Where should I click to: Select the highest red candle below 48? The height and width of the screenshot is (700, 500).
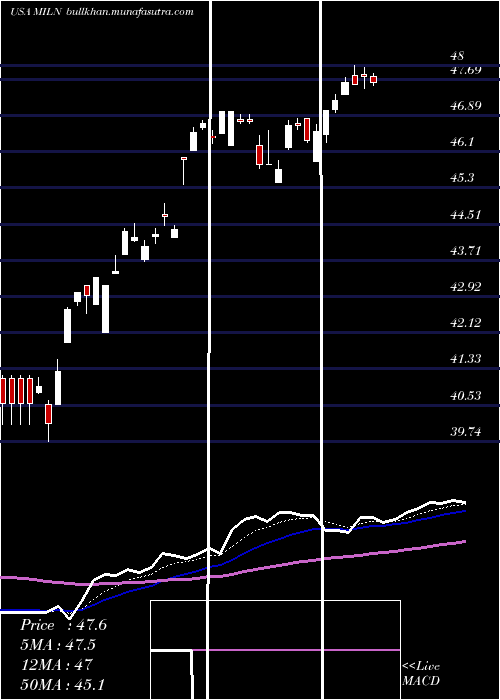click(355, 78)
